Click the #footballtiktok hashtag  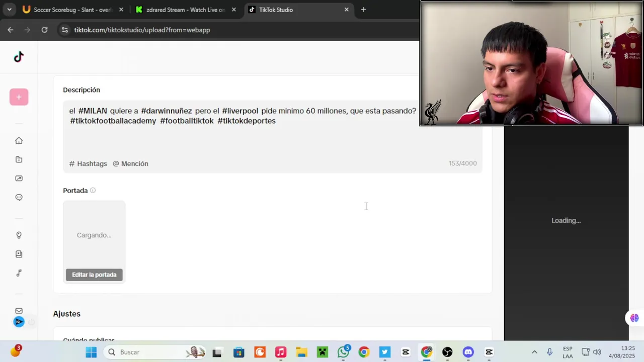187,121
